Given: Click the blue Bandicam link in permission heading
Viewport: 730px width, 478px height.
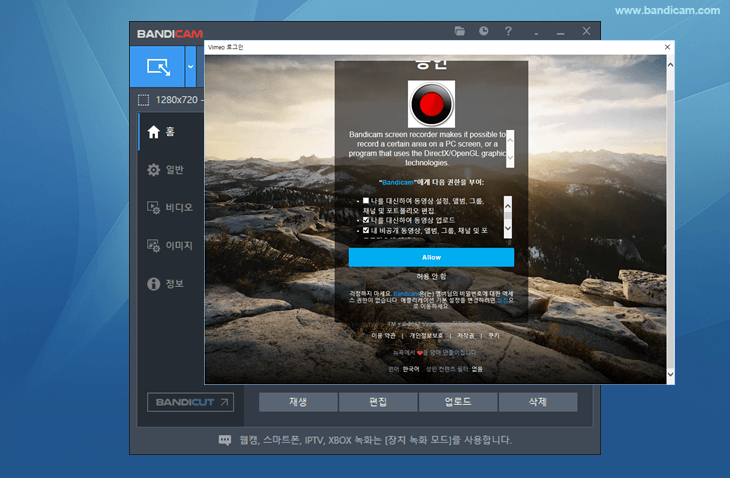Looking at the screenshot, I should (398, 182).
